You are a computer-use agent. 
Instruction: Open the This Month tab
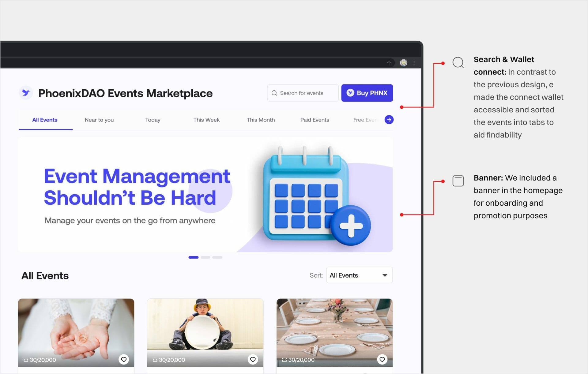(261, 120)
